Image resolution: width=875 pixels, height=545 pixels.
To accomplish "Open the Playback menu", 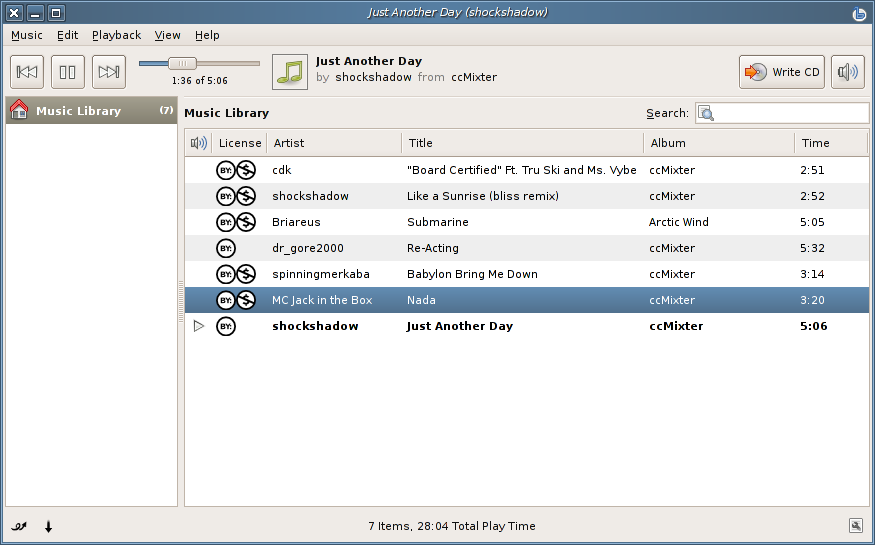I will point(117,35).
